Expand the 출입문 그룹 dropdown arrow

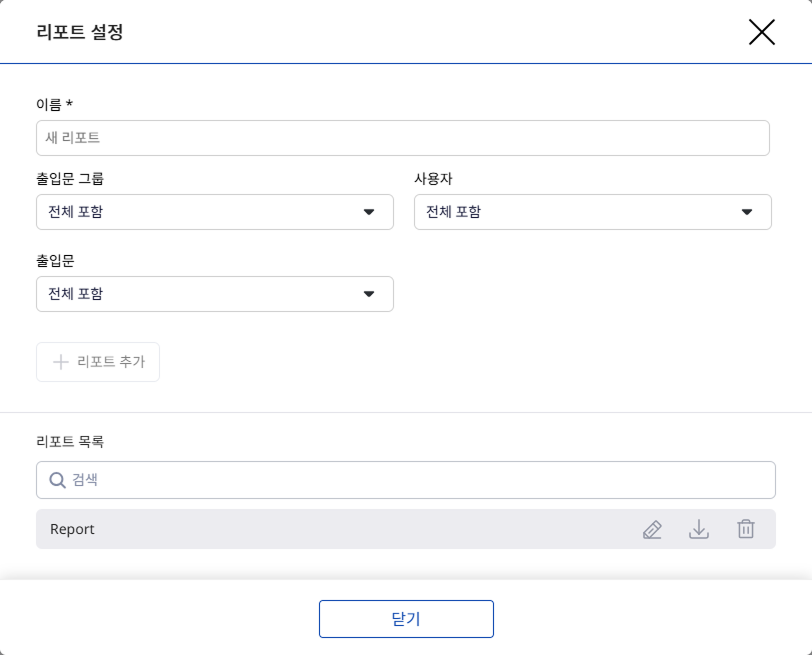coord(369,212)
